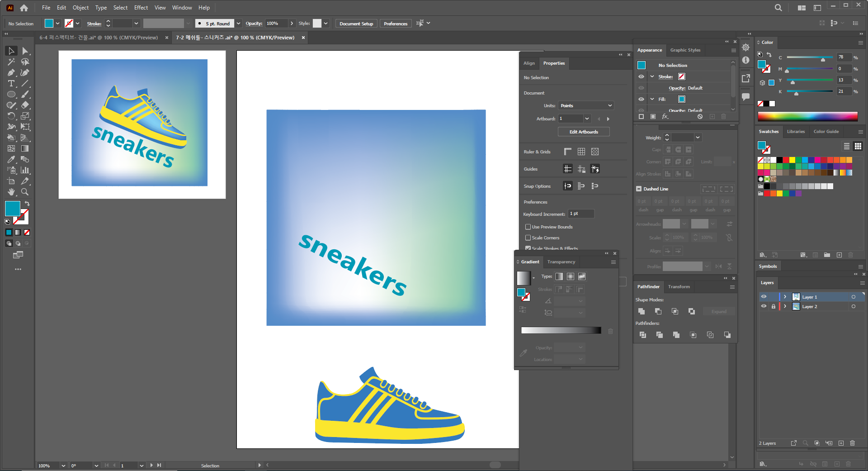868x471 pixels.
Task: Show grid icon in Ruler & Grids
Action: 581,152
